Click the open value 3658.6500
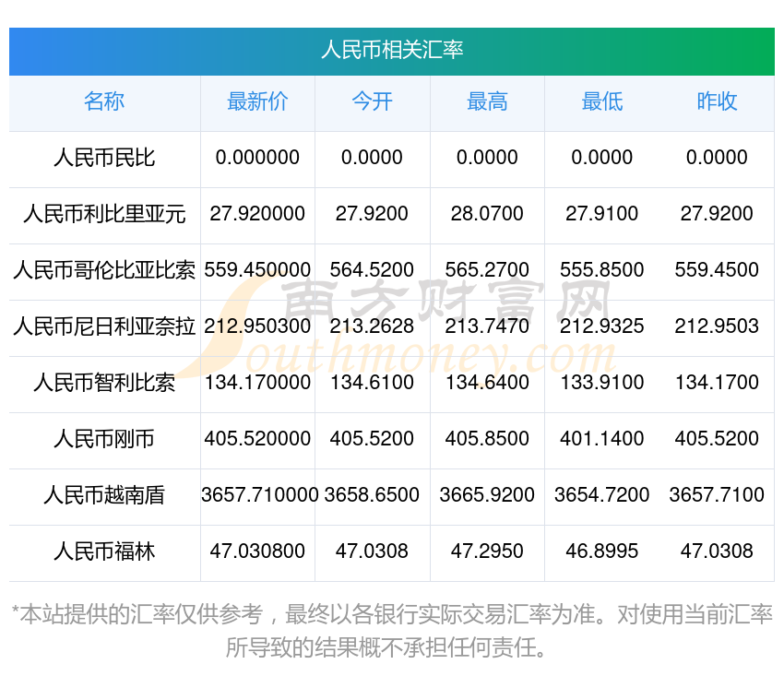This screenshot has width=784, height=676. 372,495
